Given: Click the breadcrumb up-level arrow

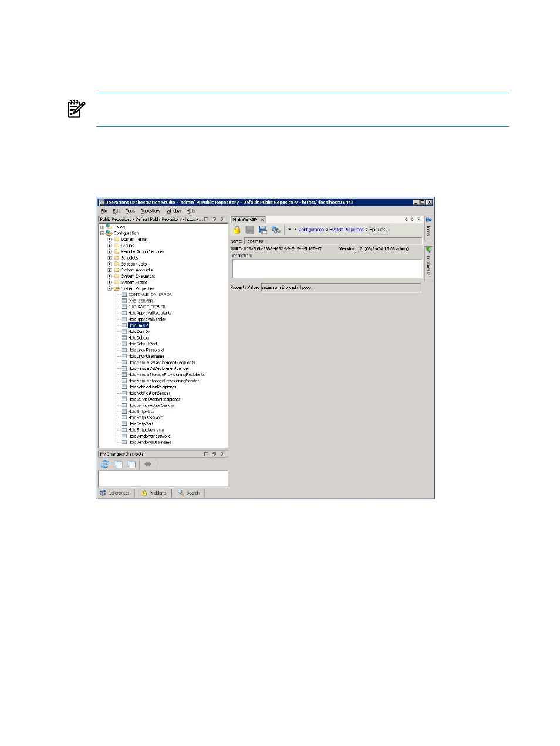Looking at the screenshot, I should pos(295,230).
